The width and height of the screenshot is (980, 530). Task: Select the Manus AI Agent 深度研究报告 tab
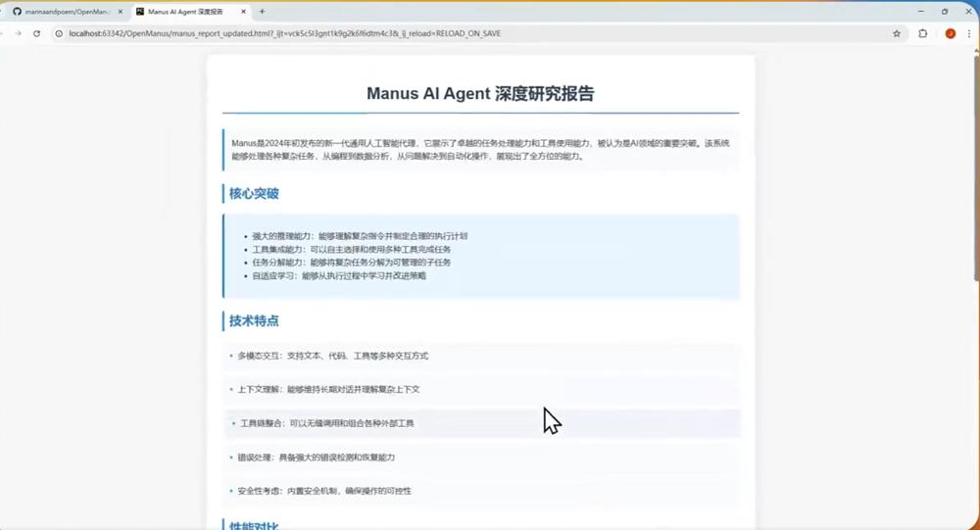click(x=190, y=11)
